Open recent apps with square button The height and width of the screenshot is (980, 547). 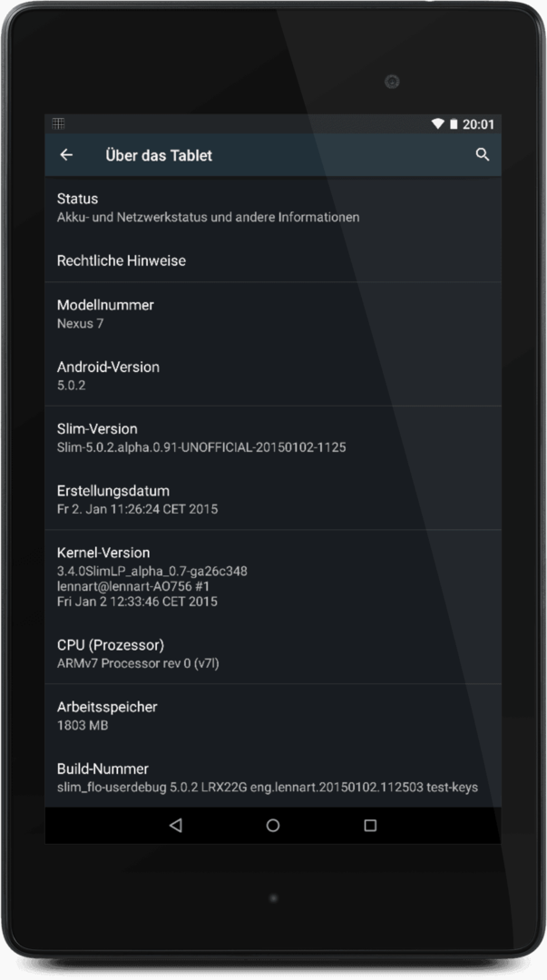point(370,825)
